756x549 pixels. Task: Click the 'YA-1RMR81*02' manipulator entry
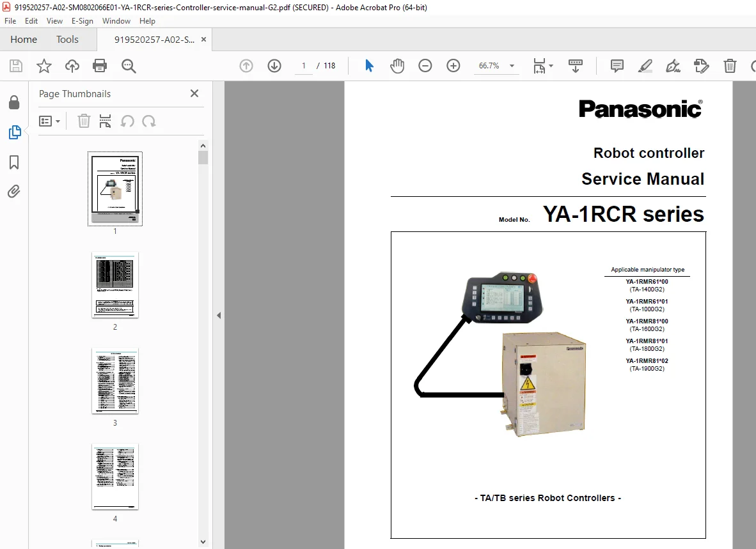(x=647, y=360)
